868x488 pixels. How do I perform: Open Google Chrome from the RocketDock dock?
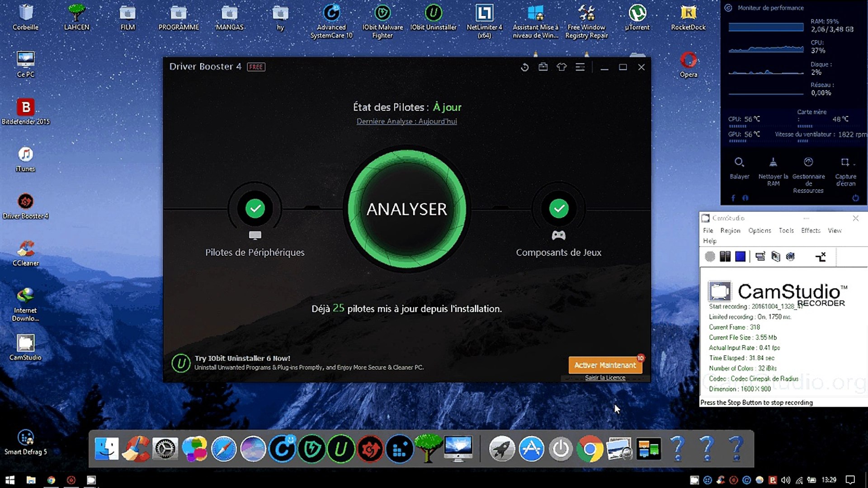[x=590, y=449]
